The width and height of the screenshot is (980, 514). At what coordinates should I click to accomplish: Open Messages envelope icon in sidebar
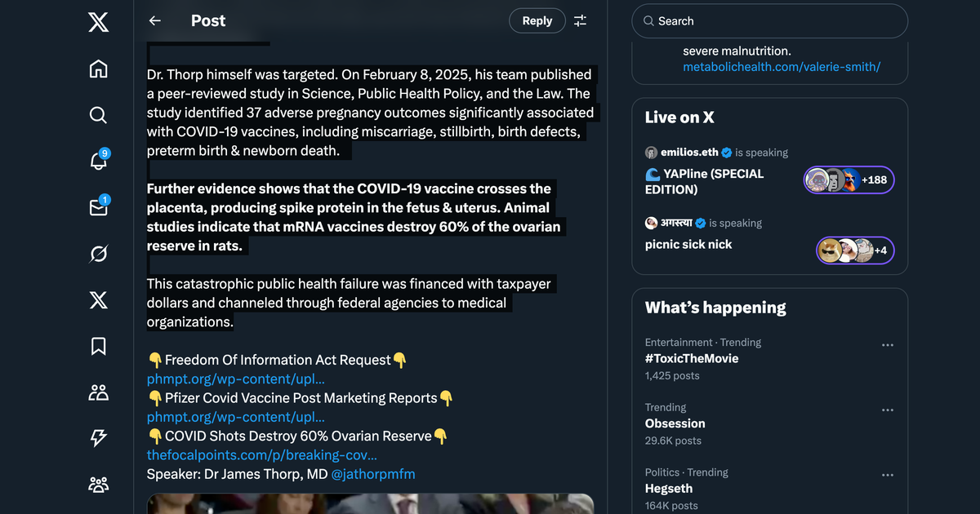tap(98, 207)
